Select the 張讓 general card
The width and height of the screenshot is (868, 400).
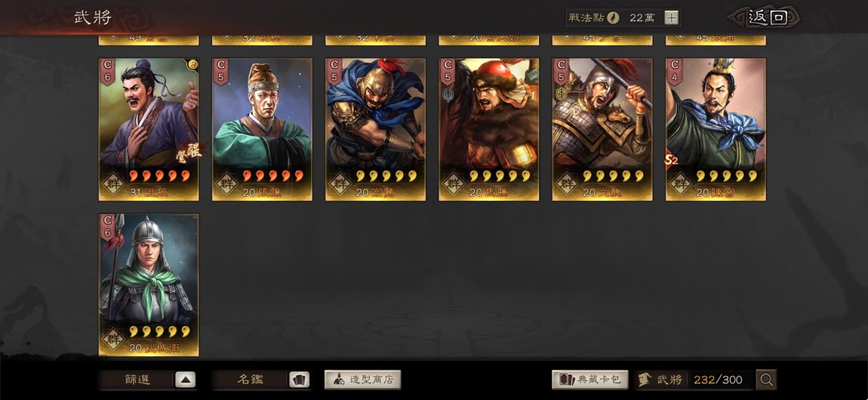click(262, 130)
